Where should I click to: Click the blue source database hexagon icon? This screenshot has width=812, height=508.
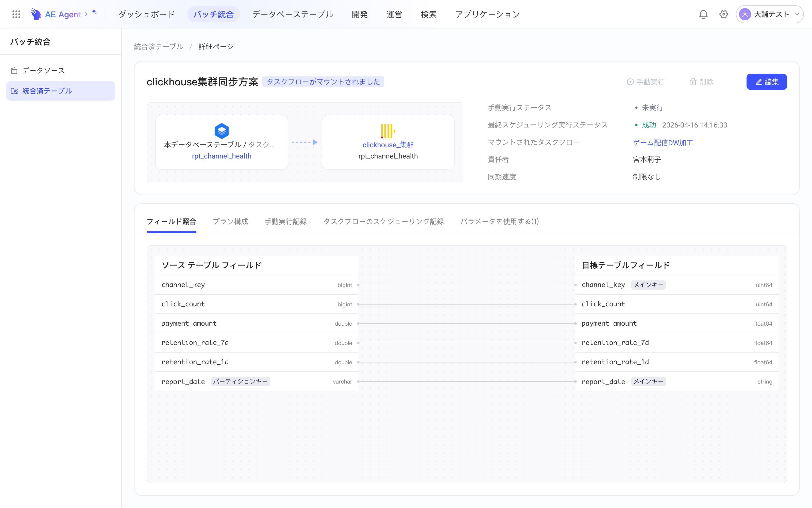[x=222, y=131]
